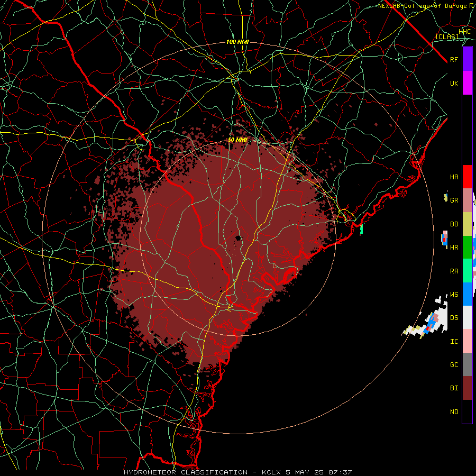The image size is (476, 476).
Task: Click the BD legend label
Action: click(x=454, y=224)
